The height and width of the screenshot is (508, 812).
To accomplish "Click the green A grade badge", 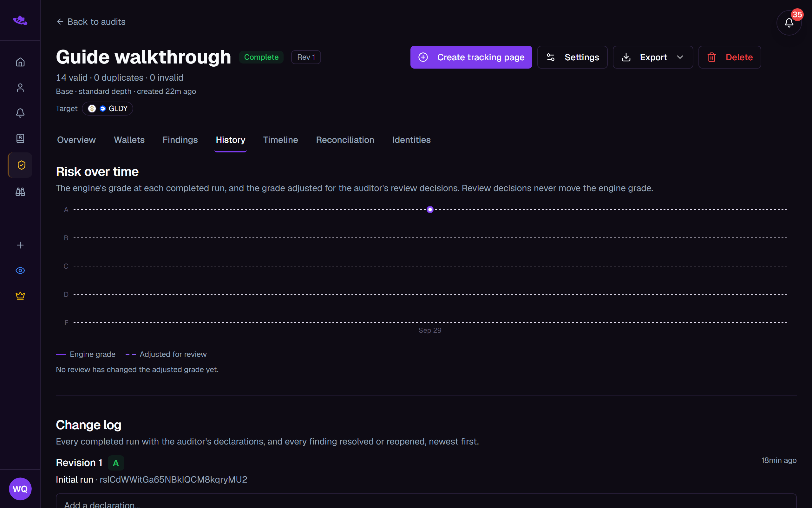I will [x=116, y=463].
